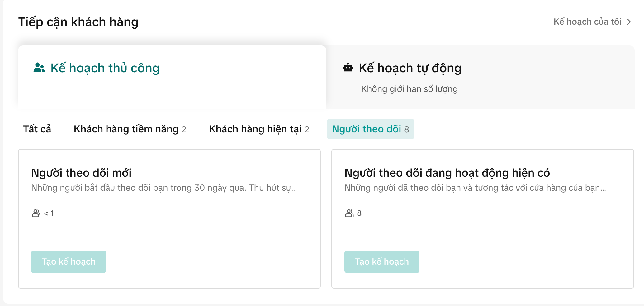Click the audience icon next to count 8
Screen dimensions: 644x306
click(349, 213)
